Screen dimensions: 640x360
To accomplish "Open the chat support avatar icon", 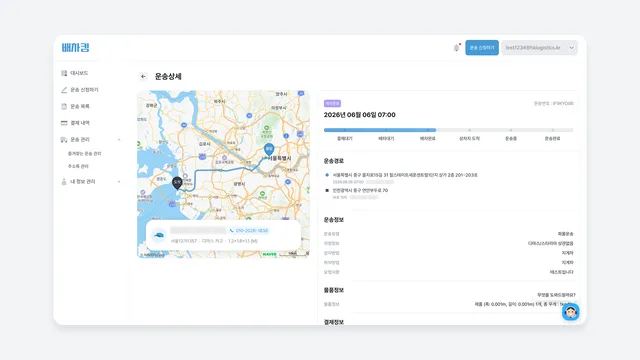I will coord(570,312).
